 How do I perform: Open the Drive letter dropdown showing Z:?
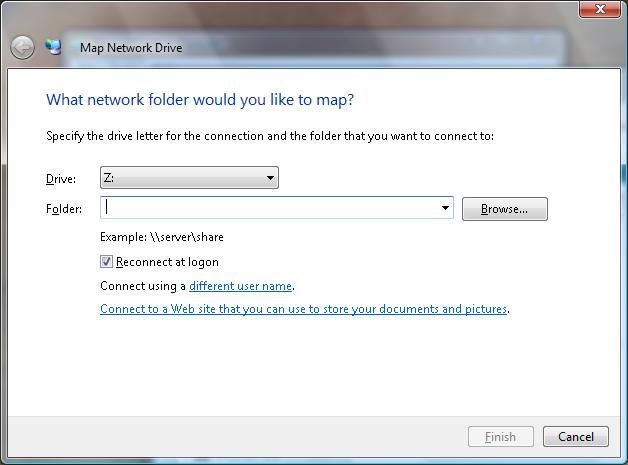coord(188,178)
